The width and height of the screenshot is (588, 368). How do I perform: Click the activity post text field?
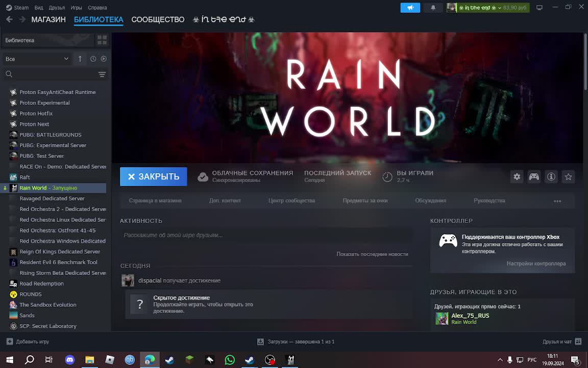(266, 235)
